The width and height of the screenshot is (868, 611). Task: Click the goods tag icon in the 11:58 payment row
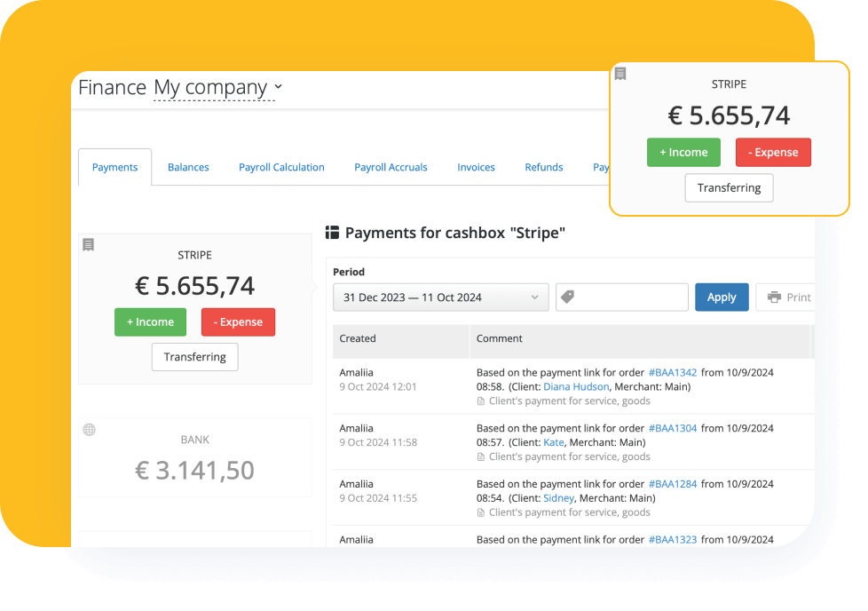tap(480, 456)
